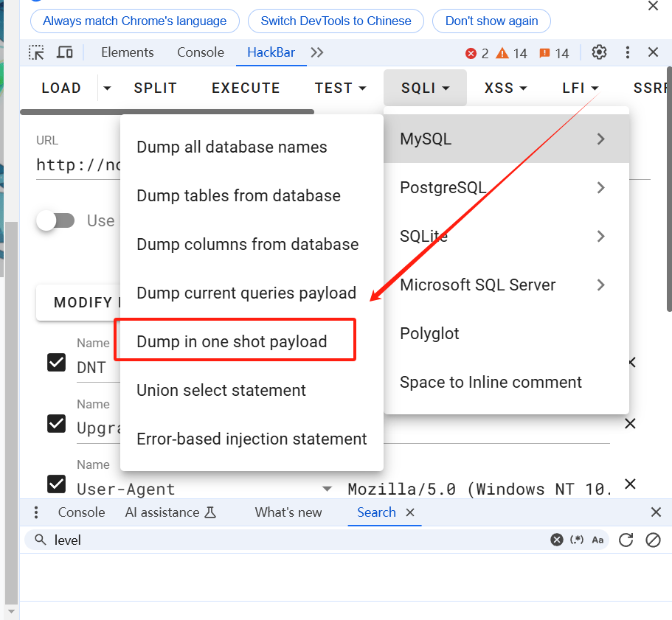This screenshot has width=672, height=620.
Task: Open the SQLI dropdown menu
Action: tap(425, 88)
